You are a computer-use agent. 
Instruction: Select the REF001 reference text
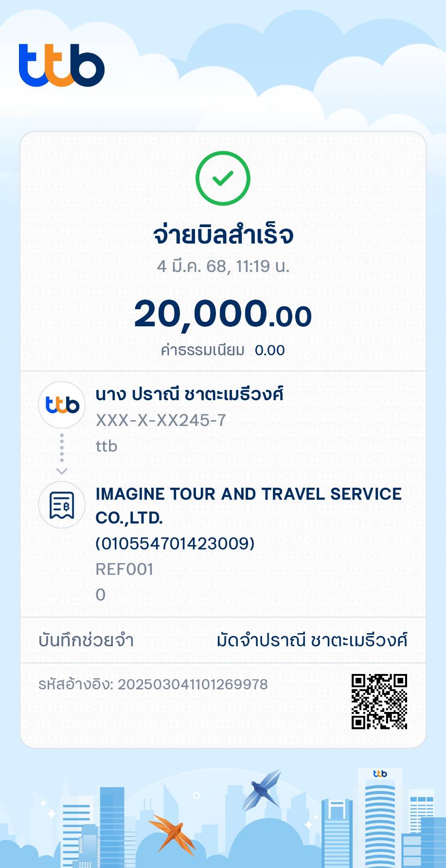click(125, 569)
